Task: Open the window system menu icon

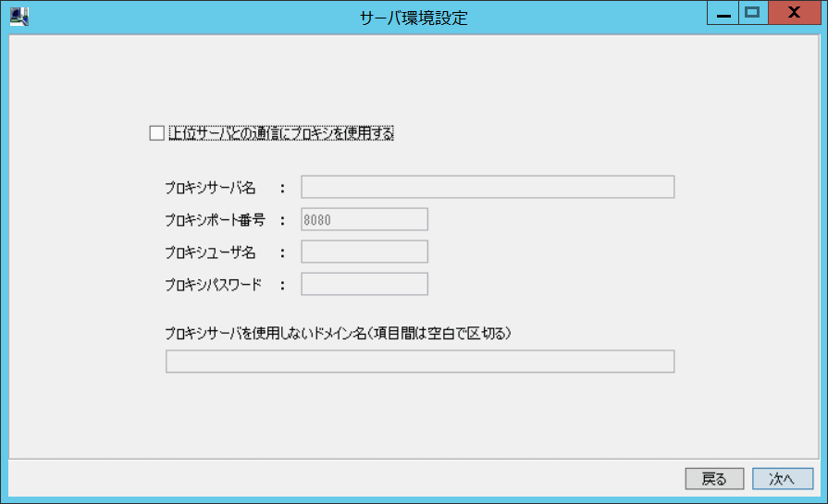Action: tap(19, 17)
